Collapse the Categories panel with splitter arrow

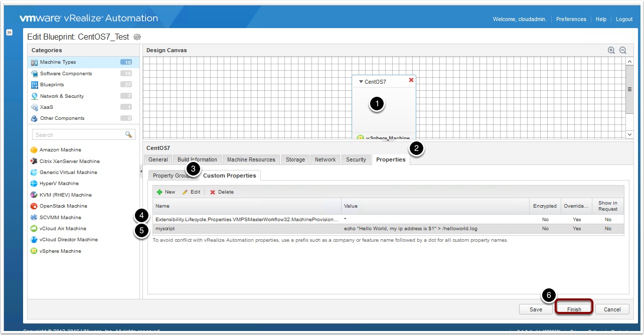[141, 172]
